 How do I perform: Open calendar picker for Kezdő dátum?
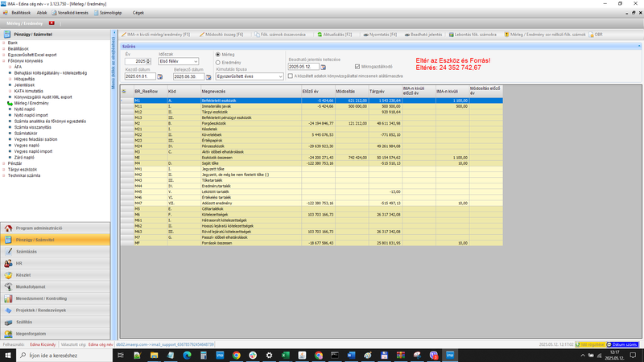tap(160, 76)
